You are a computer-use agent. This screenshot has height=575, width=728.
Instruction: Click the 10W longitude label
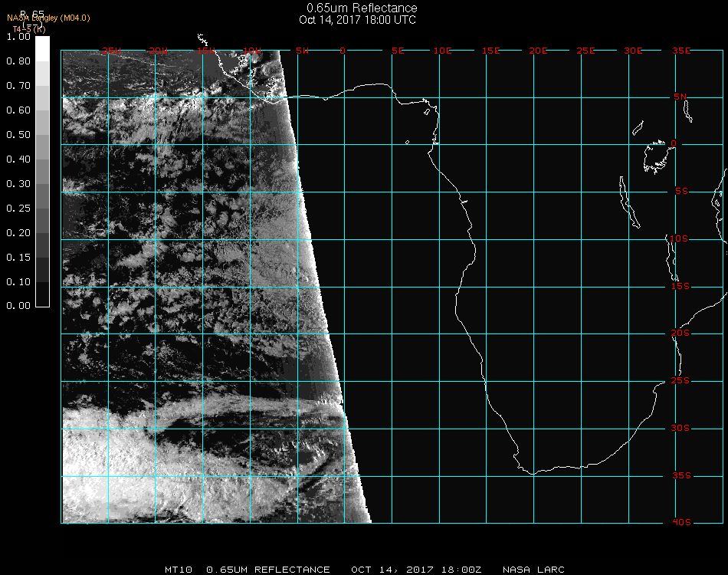coord(252,51)
